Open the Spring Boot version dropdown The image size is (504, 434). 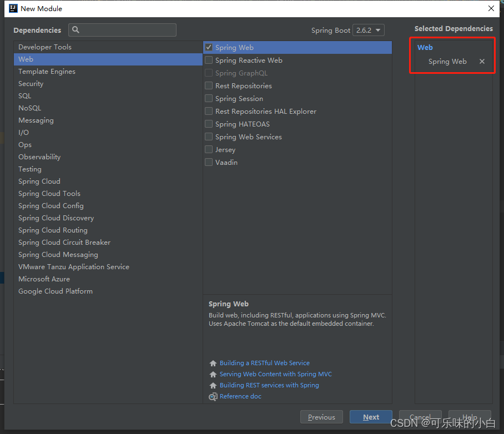coord(369,30)
